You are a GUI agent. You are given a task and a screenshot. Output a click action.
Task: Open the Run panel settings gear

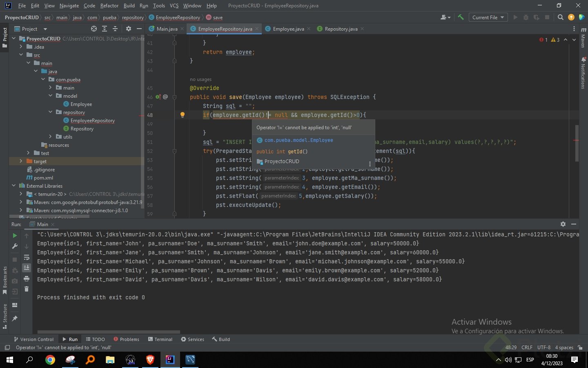[x=563, y=224]
